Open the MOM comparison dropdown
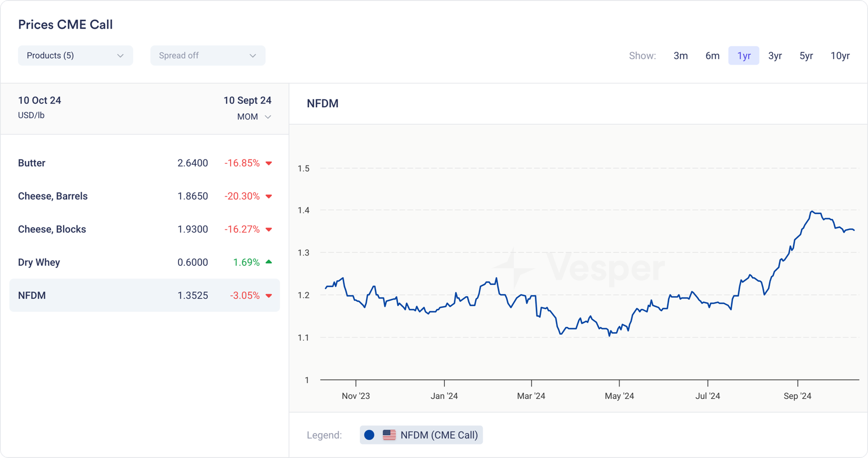Image resolution: width=868 pixels, height=458 pixels. [x=254, y=117]
